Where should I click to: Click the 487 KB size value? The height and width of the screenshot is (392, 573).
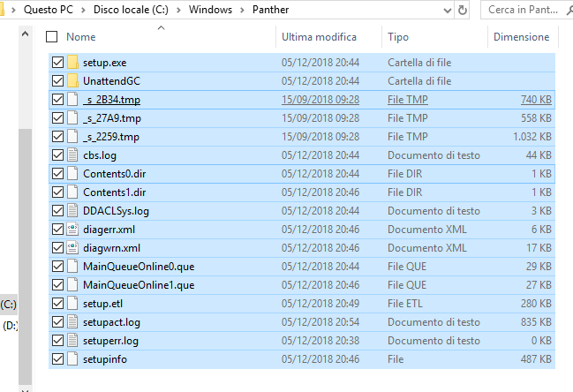pyautogui.click(x=536, y=359)
